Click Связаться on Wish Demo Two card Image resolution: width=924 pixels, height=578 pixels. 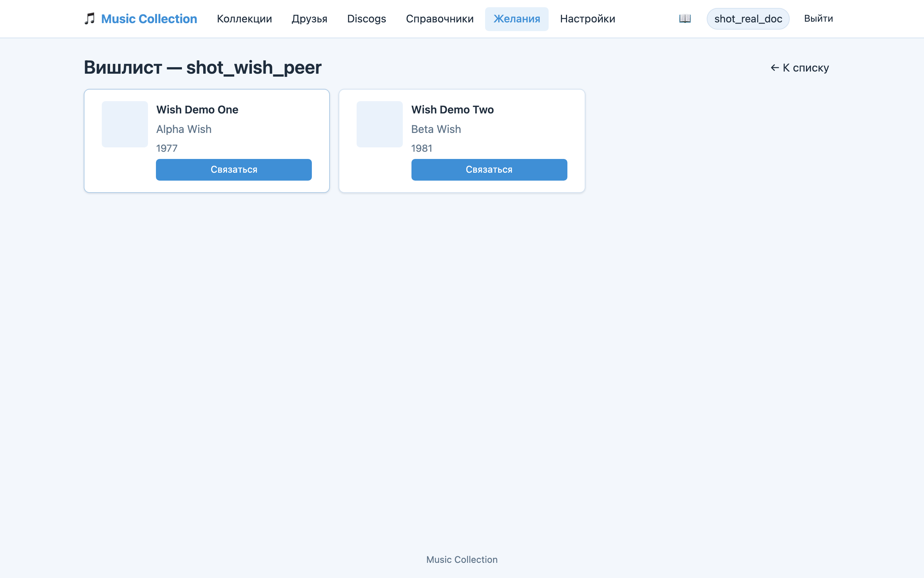pyautogui.click(x=489, y=170)
